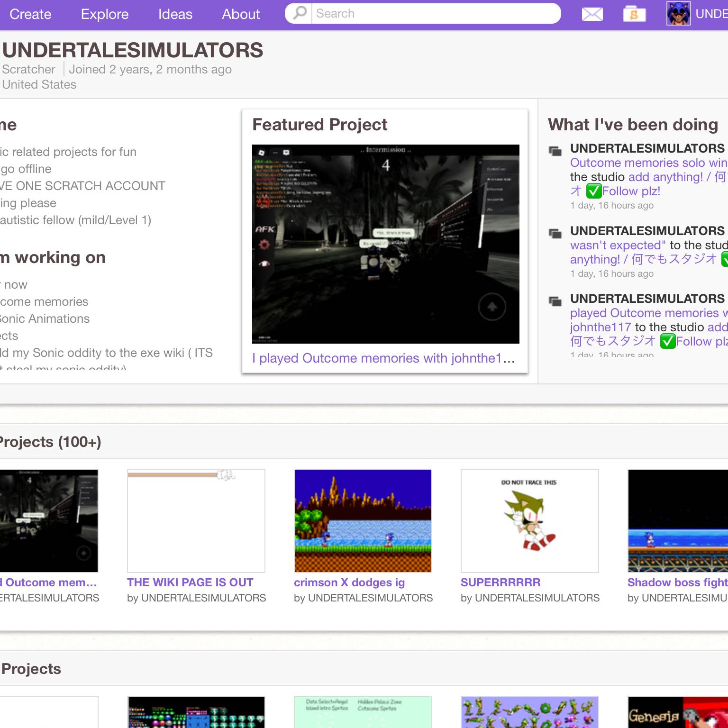Open the Messages envelope icon
The width and height of the screenshot is (728, 728).
tap(592, 14)
